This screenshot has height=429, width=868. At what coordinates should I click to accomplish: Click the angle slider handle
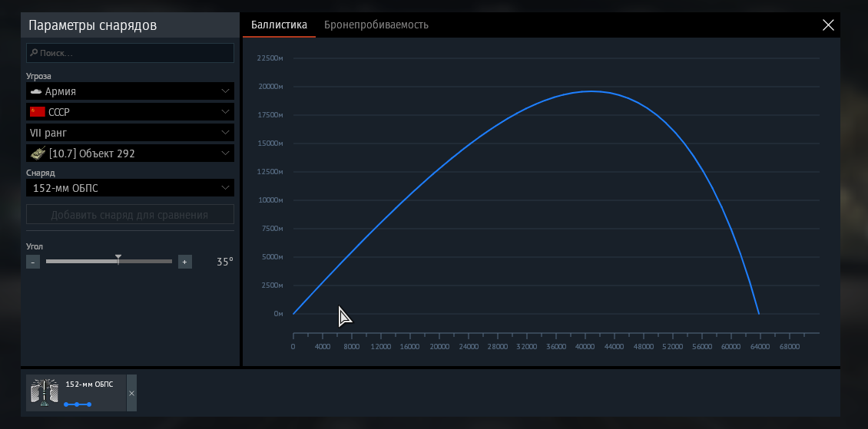pyautogui.click(x=118, y=259)
